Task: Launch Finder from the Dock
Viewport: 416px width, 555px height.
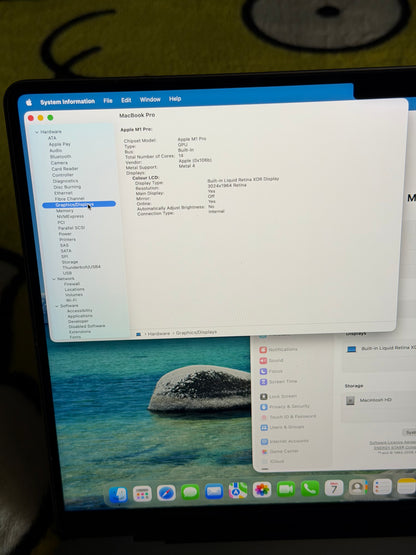Action: [118, 494]
